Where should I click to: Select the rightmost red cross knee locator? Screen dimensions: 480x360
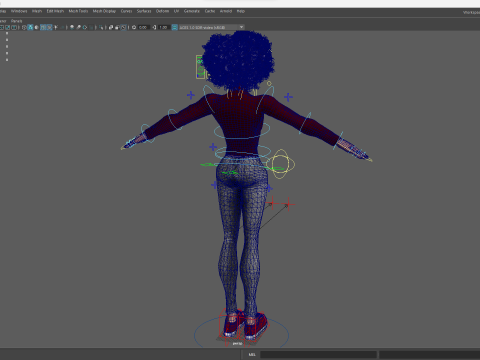click(288, 204)
